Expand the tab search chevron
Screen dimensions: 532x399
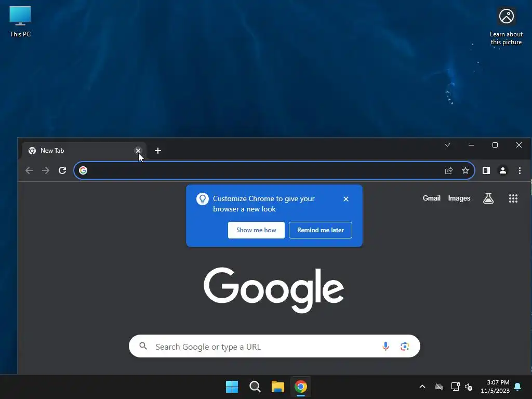coord(447,145)
